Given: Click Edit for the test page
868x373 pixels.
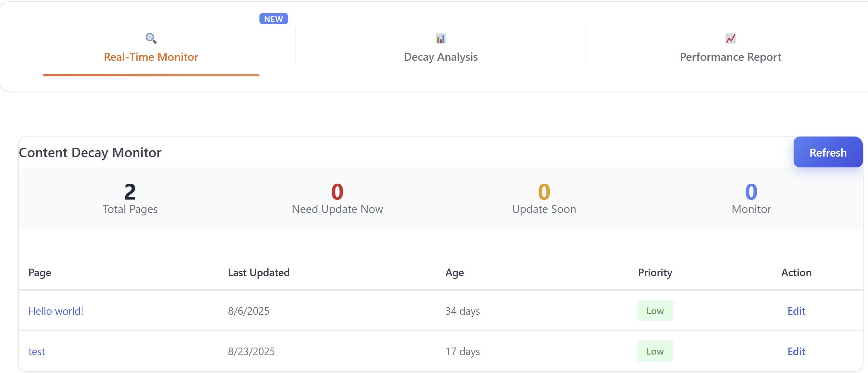Looking at the screenshot, I should pos(796,351).
